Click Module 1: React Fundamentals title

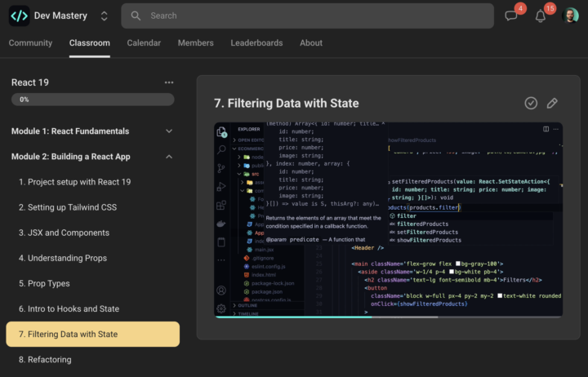pos(70,131)
